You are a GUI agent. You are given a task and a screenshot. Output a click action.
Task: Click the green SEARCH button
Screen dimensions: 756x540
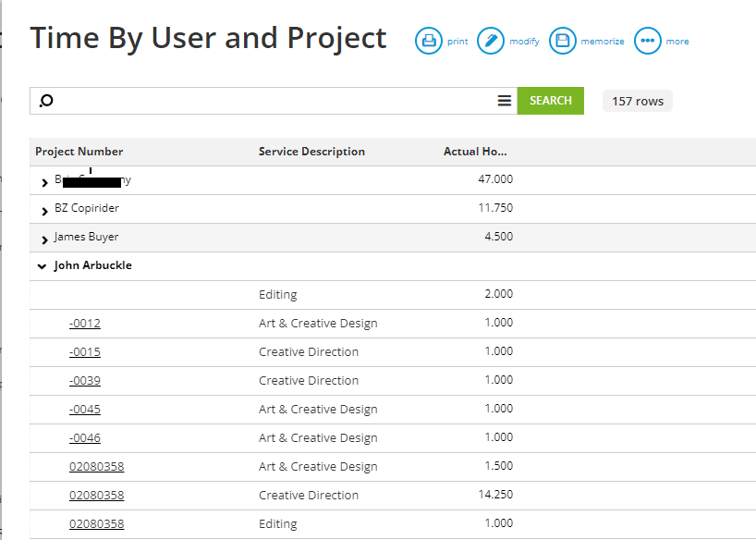(551, 101)
